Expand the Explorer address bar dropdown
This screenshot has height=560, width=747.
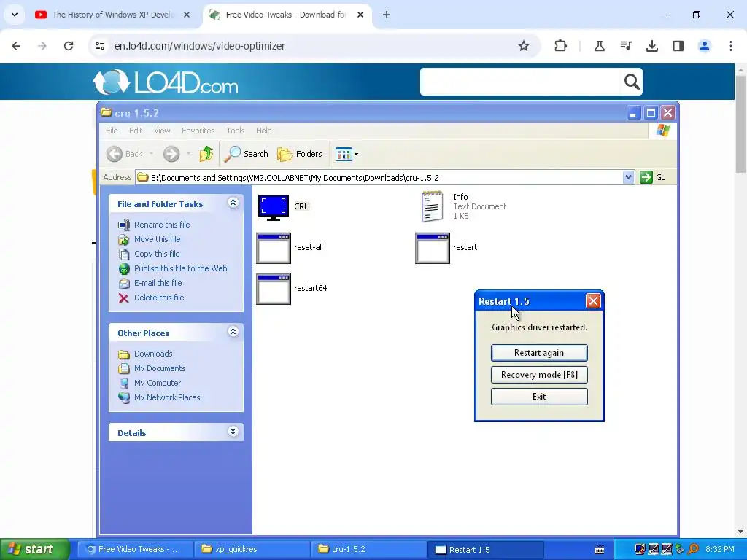tap(628, 177)
